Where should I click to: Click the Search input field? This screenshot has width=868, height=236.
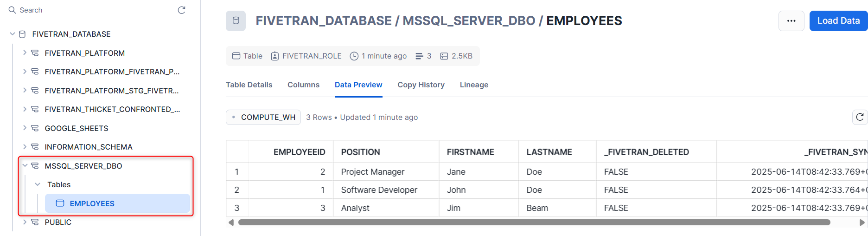pyautogui.click(x=93, y=10)
